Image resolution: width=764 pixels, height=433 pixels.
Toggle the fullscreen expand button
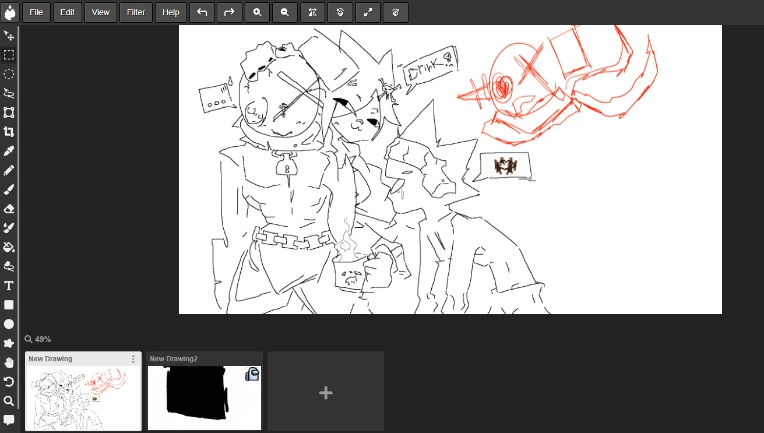pyautogui.click(x=368, y=12)
